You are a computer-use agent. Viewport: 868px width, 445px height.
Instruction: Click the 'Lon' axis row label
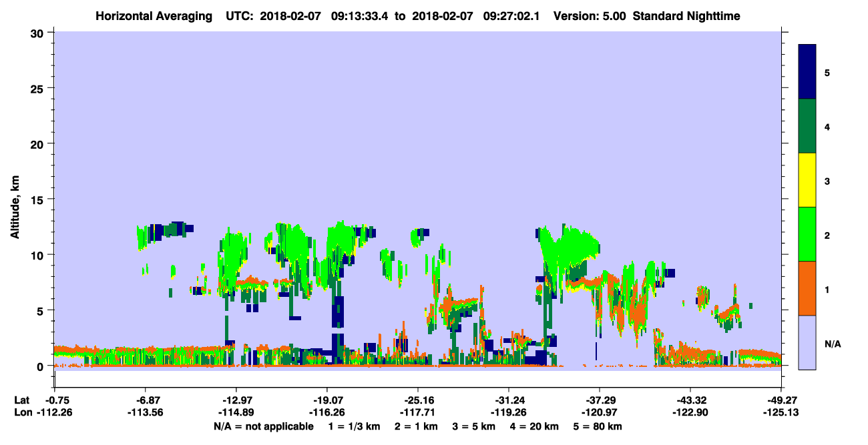pyautogui.click(x=22, y=412)
